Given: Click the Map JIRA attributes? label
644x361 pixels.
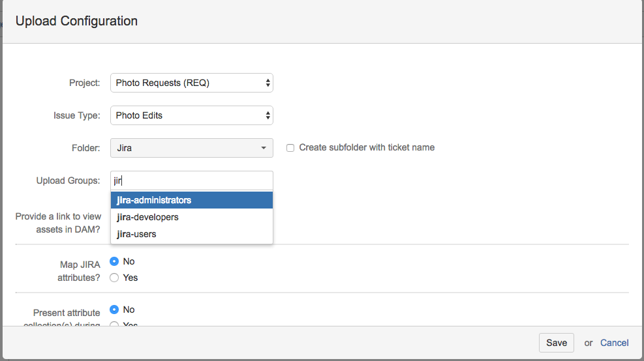Looking at the screenshot, I should coord(80,271).
